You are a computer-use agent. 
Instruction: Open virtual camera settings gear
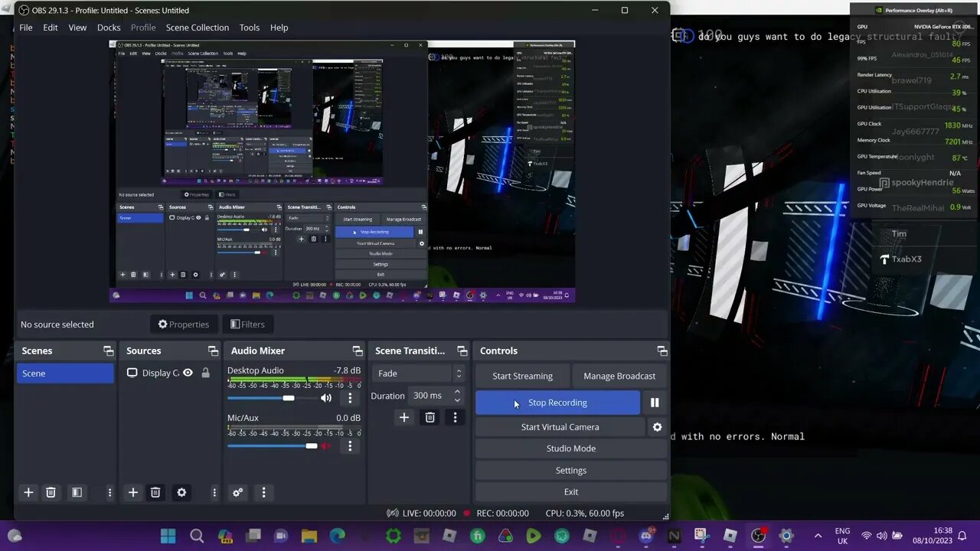(x=657, y=427)
